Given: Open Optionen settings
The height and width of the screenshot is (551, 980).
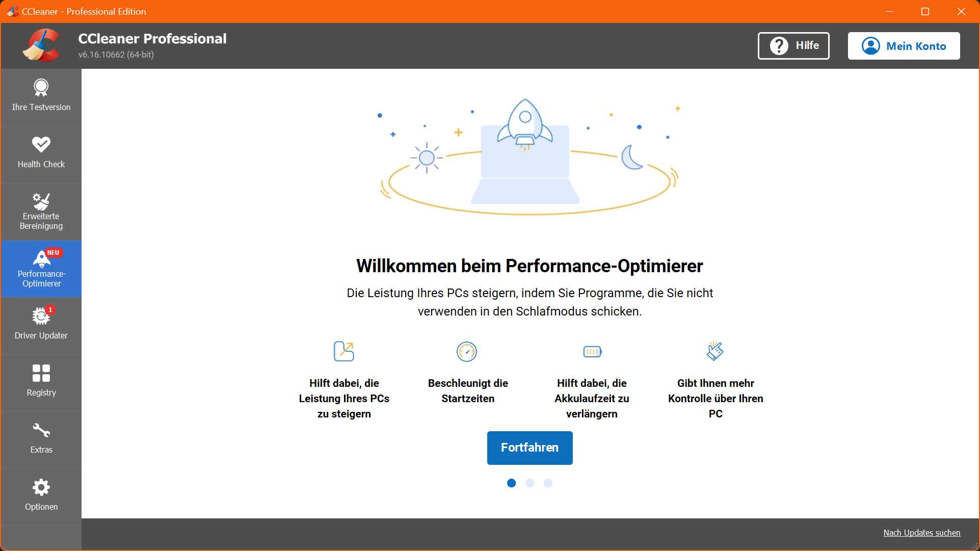Looking at the screenshot, I should [x=41, y=495].
